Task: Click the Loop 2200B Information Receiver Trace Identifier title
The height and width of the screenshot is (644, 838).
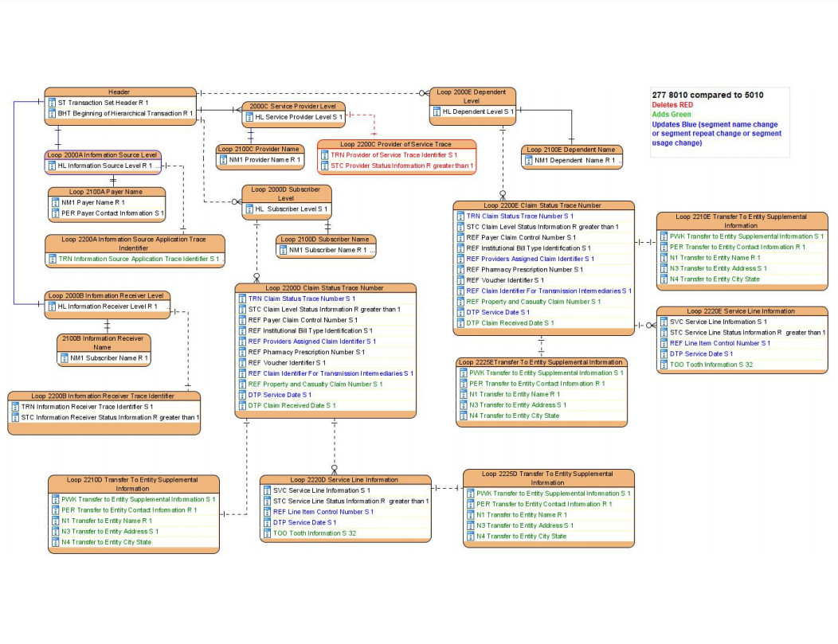Action: coord(103,396)
